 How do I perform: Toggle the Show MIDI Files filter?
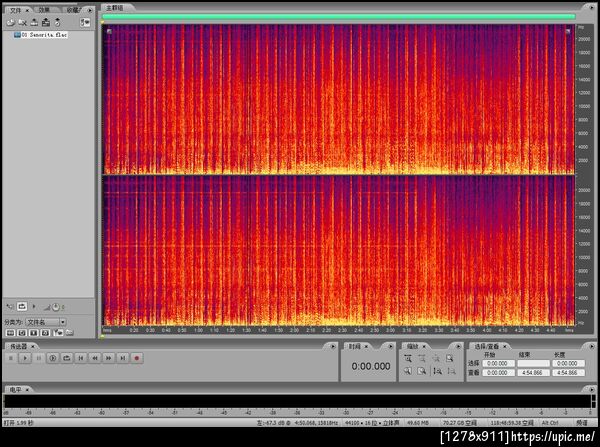click(46, 333)
